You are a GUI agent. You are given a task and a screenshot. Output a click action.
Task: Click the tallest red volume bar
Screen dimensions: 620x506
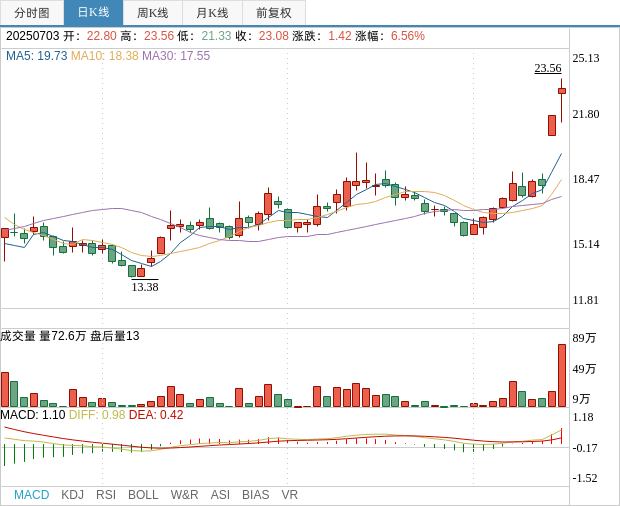(x=562, y=375)
